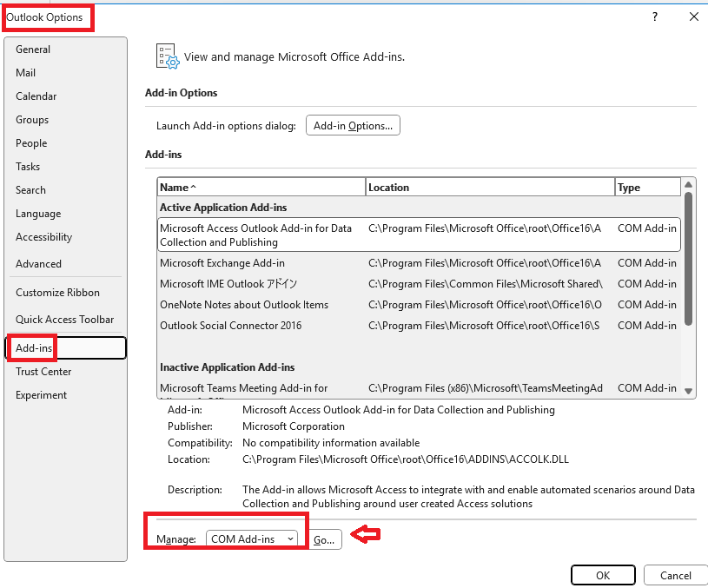Click the Microsoft Corporation publisher text
This screenshot has width=708, height=588.
(x=294, y=426)
